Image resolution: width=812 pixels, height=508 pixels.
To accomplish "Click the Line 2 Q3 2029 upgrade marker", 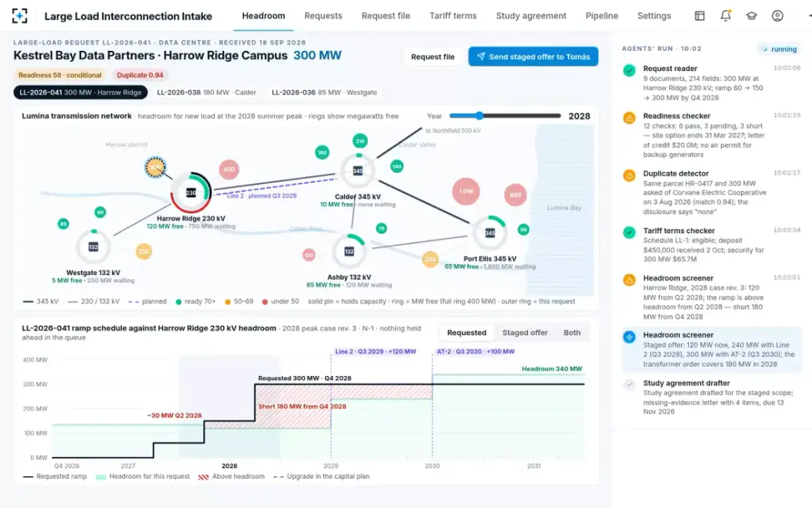I will point(376,352).
